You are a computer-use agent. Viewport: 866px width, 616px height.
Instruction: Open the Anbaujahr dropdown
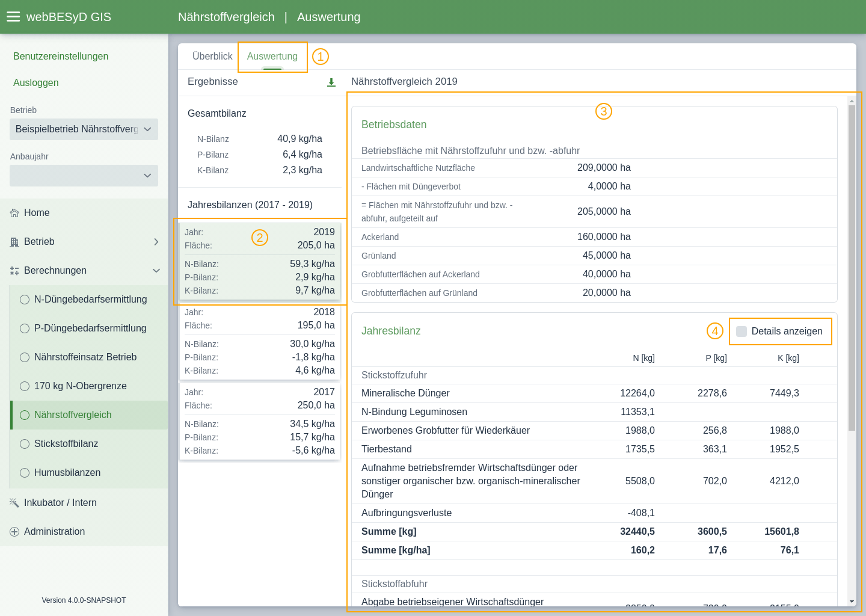point(84,176)
